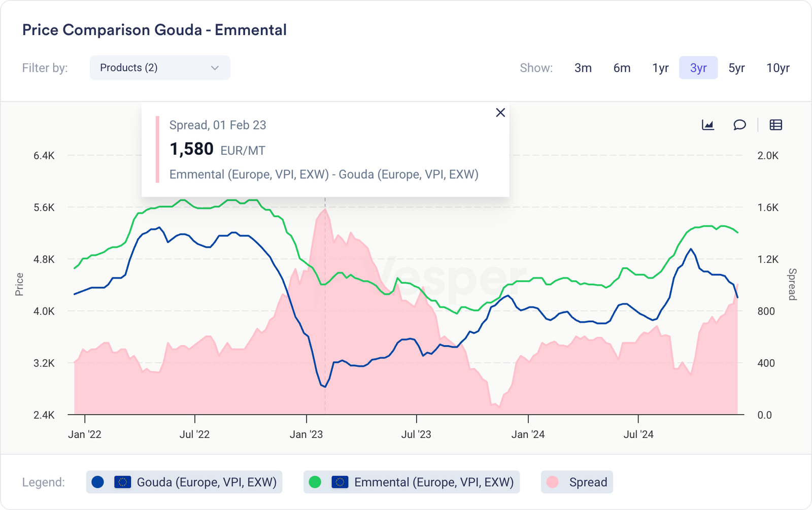This screenshot has width=812, height=510.
Task: Toggle Gouda (Europe, VPI, EXW) series
Action: [x=207, y=482]
